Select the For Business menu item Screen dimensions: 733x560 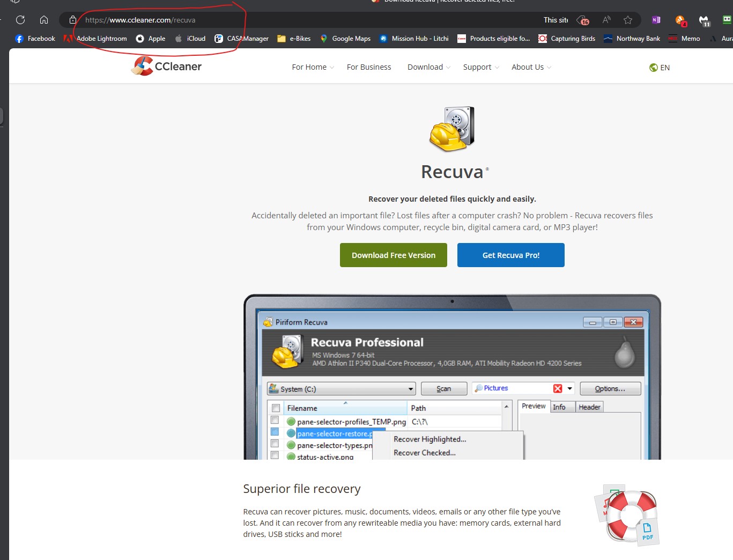[x=368, y=67]
